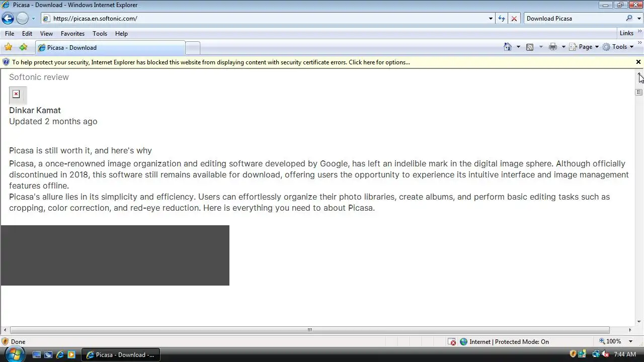The height and width of the screenshot is (362, 644).
Task: Click the Home page icon
Action: click(508, 47)
